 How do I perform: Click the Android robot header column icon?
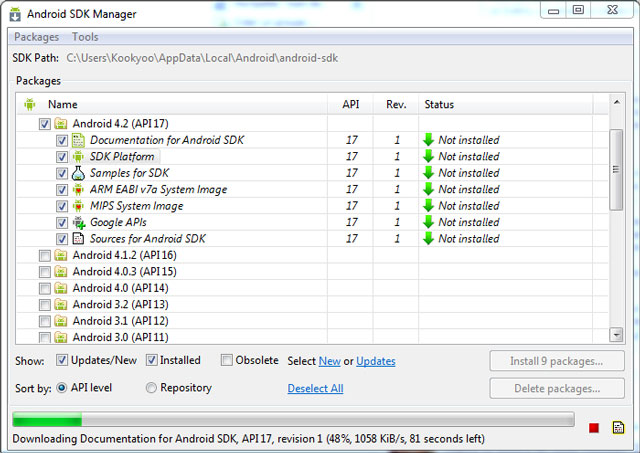point(29,104)
